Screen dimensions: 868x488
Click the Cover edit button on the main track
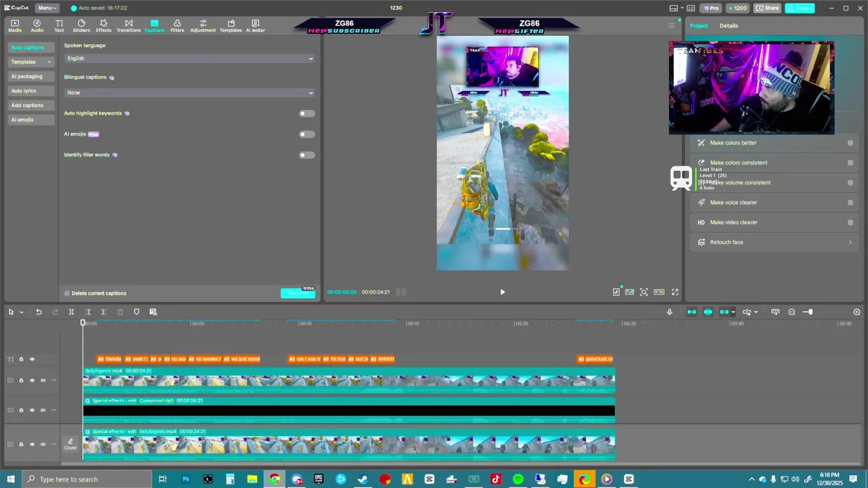click(71, 444)
